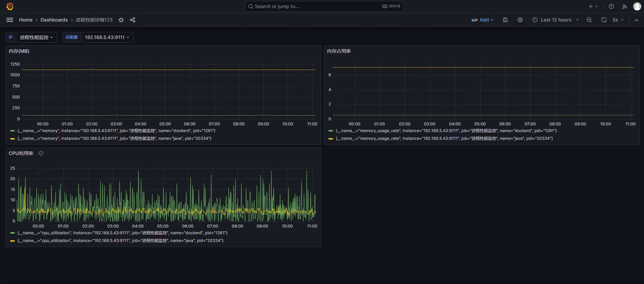Click the 内存(MB) panel title
The width and height of the screenshot is (644, 284).
[x=19, y=51]
